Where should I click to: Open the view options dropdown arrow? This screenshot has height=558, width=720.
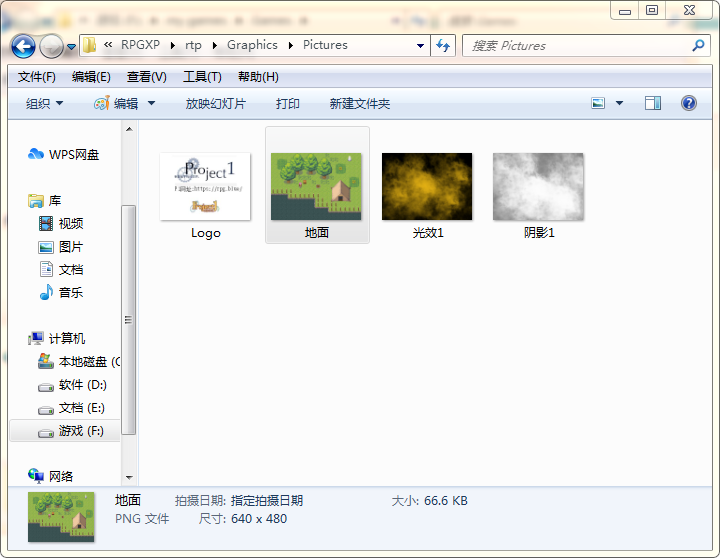619,103
